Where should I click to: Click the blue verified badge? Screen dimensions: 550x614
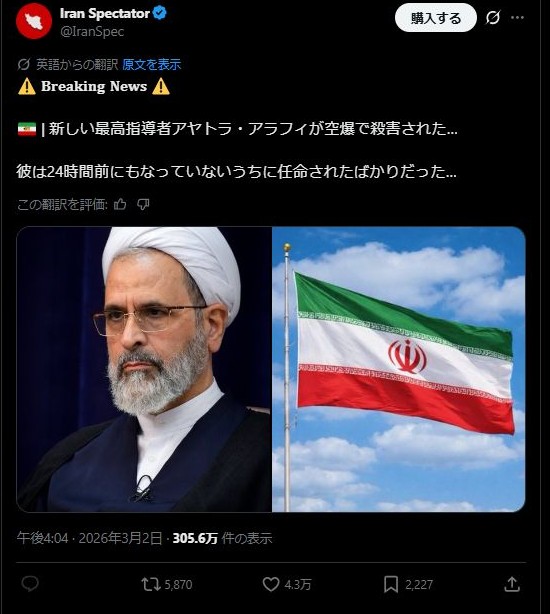coord(160,13)
